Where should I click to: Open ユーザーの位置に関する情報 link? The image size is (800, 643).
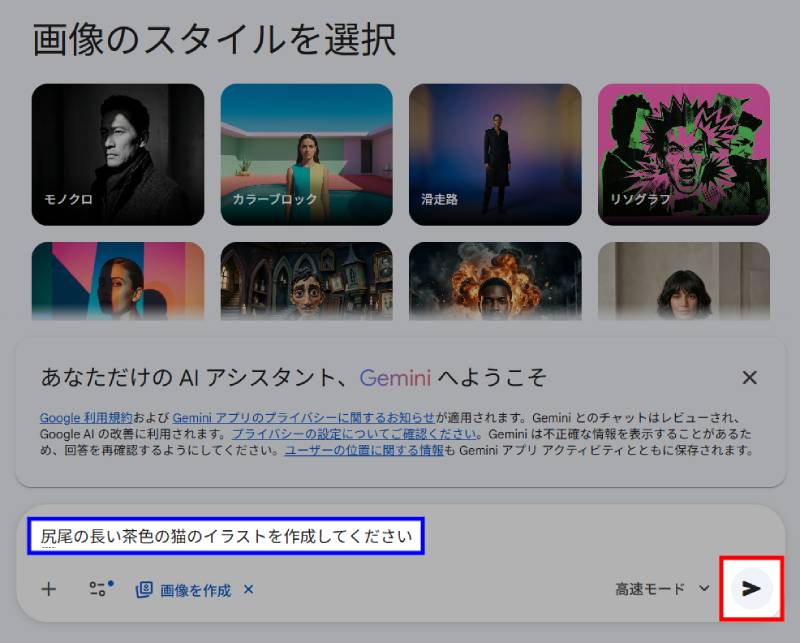point(364,450)
